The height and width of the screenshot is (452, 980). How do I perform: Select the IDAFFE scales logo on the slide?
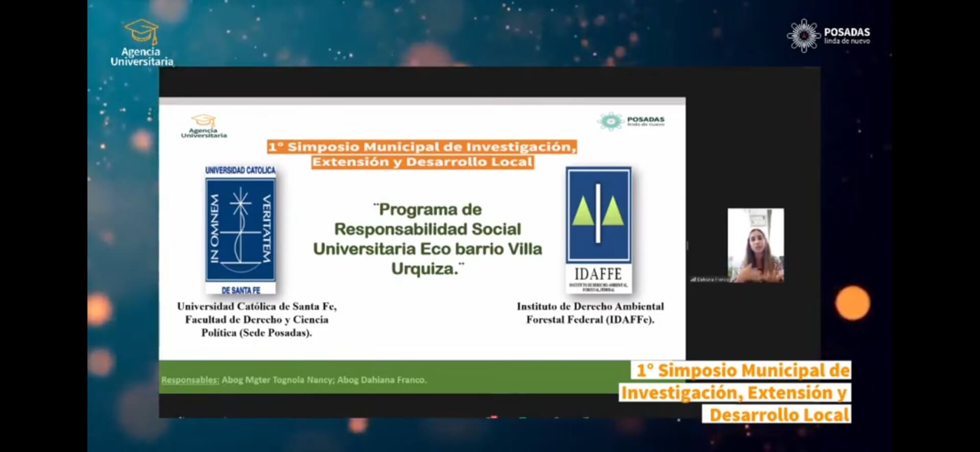(x=598, y=230)
